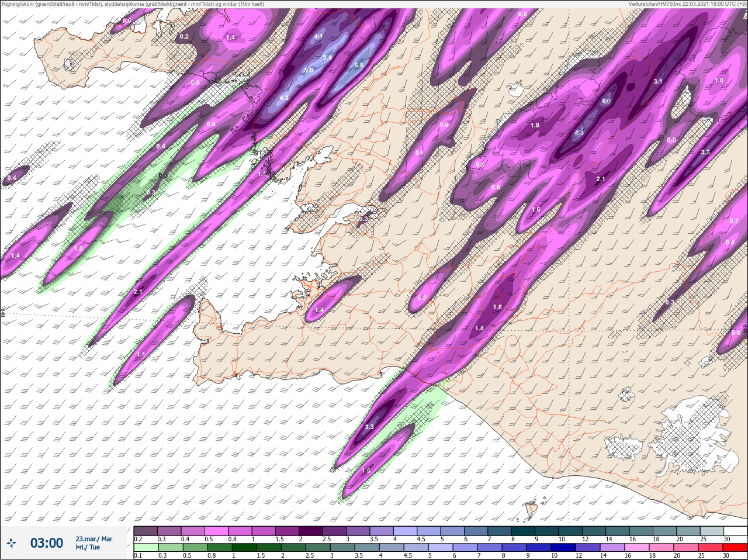
Task: Click the map title starting 'Rigning/skúrir'
Action: click(133, 4)
